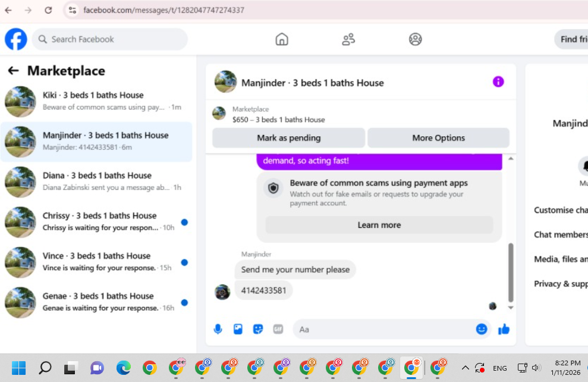Click the ENG language indicator
588x382 pixels.
(x=499, y=368)
